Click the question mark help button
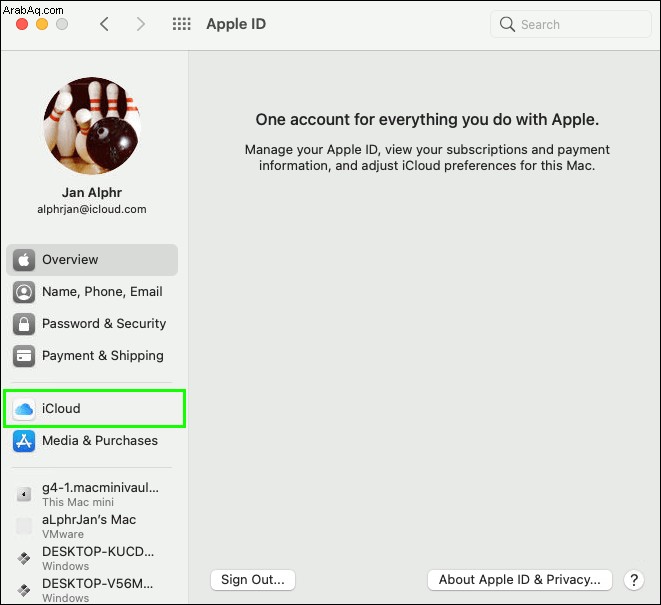661x605 pixels. [x=634, y=580]
